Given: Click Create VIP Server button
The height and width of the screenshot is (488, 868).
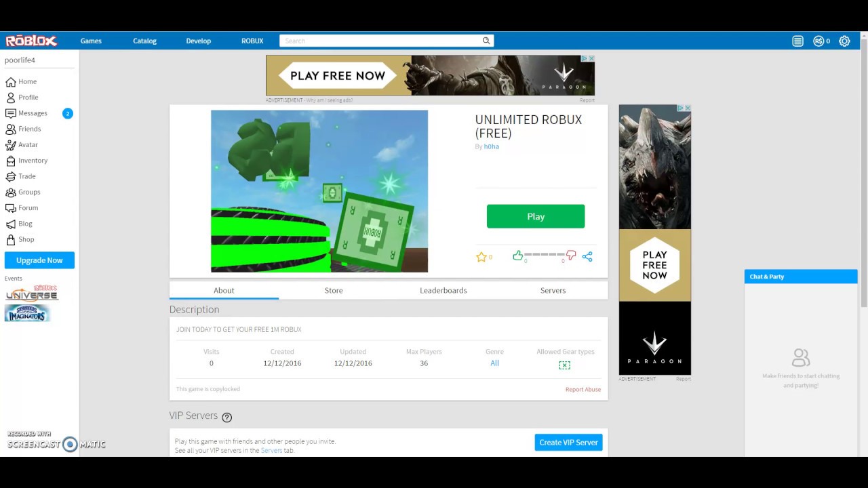Looking at the screenshot, I should 568,443.
